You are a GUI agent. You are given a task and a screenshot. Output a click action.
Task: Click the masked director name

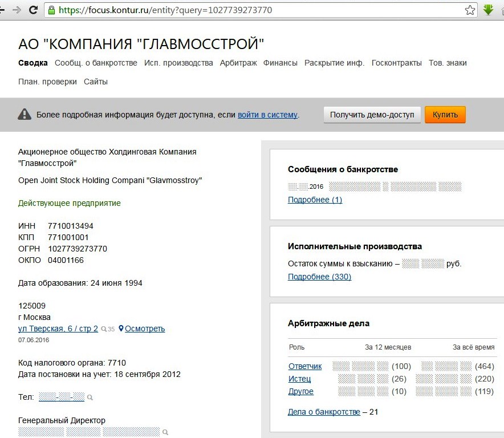pos(89,432)
